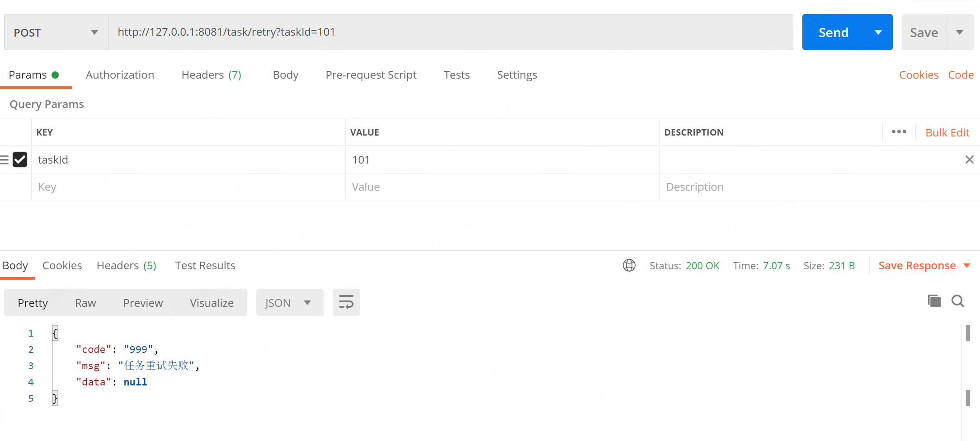
Task: Uncheck the taskId parameter checkbox
Action: pyautogui.click(x=20, y=160)
